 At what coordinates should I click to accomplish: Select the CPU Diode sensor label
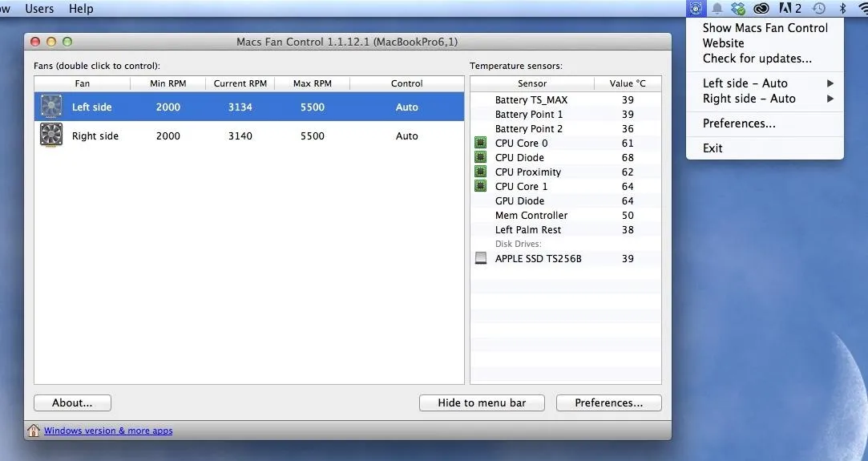(519, 157)
